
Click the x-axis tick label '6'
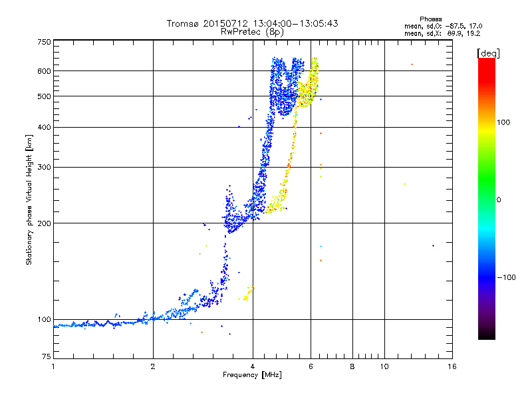click(x=311, y=366)
